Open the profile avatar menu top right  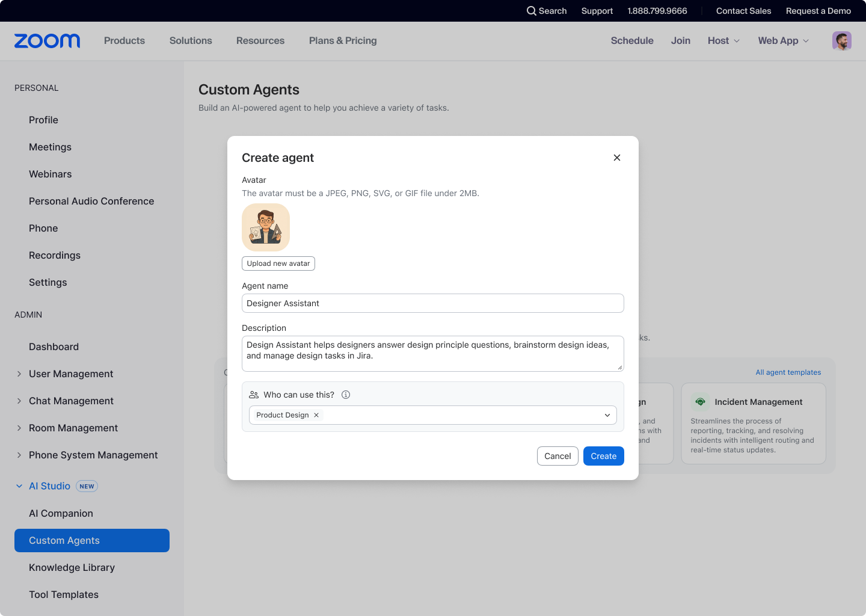pos(842,41)
